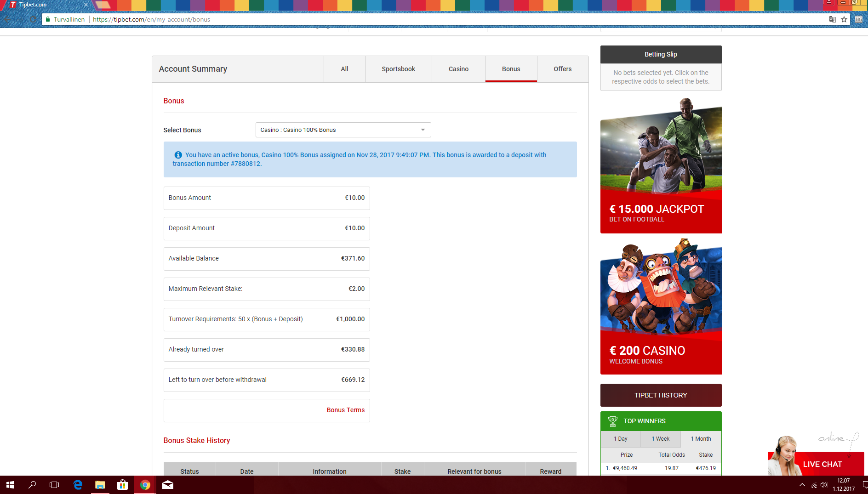Switch to the Sportsbook tab

[x=398, y=69]
